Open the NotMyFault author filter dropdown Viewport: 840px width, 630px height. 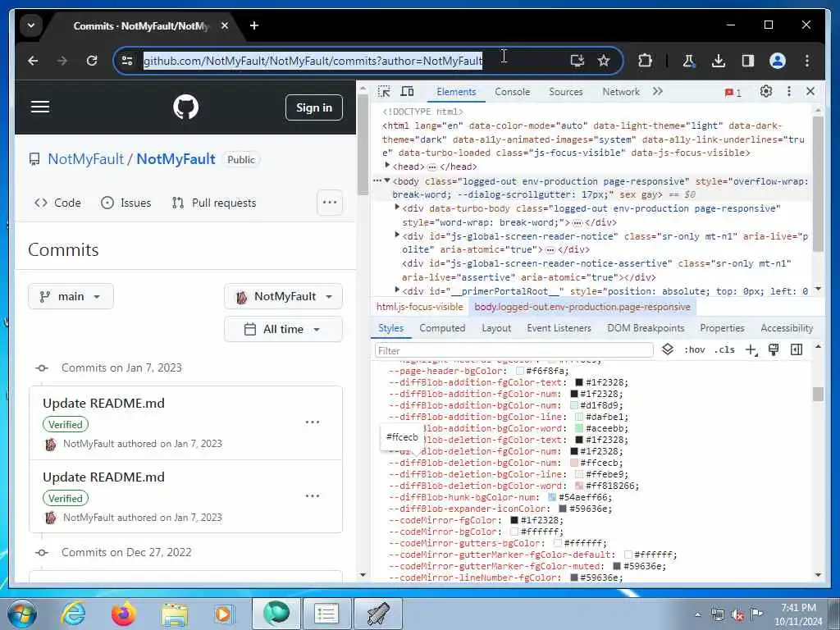pyautogui.click(x=283, y=296)
